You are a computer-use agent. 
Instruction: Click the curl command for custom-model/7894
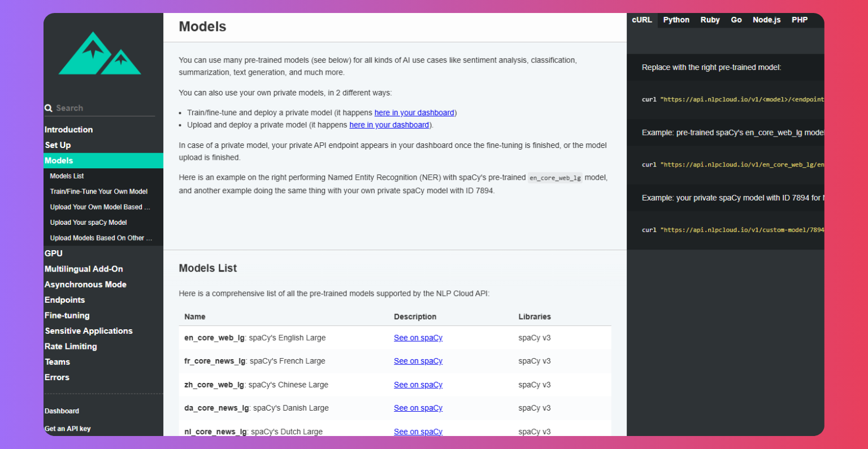tap(733, 230)
